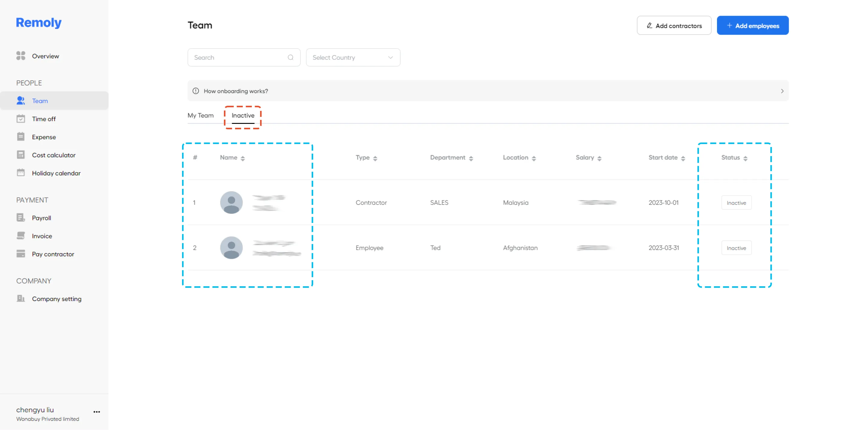Go to the Payroll page
The image size is (868, 430).
(42, 218)
